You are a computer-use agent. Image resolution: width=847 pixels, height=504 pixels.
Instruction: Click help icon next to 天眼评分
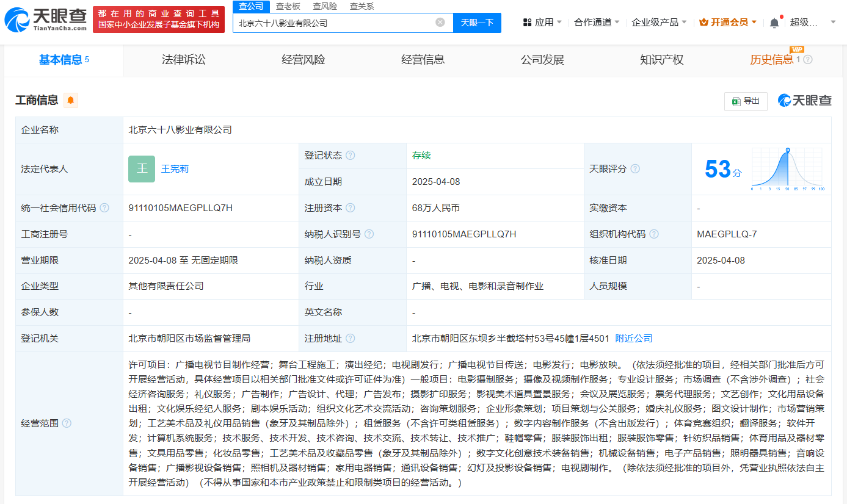point(635,169)
